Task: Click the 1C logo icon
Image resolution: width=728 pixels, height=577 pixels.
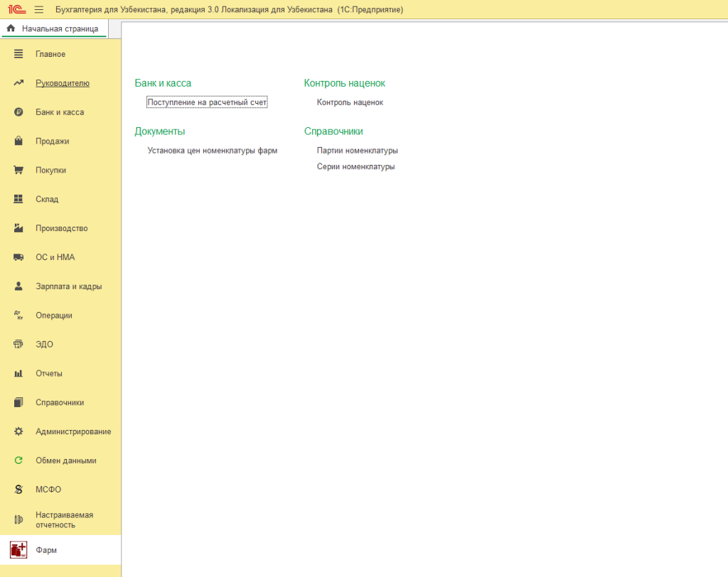Action: coord(17,10)
